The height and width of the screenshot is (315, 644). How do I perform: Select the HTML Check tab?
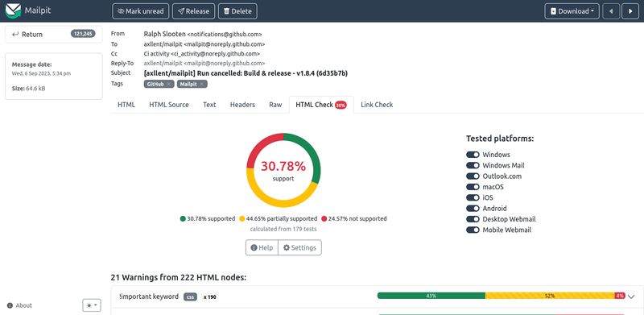(321, 105)
